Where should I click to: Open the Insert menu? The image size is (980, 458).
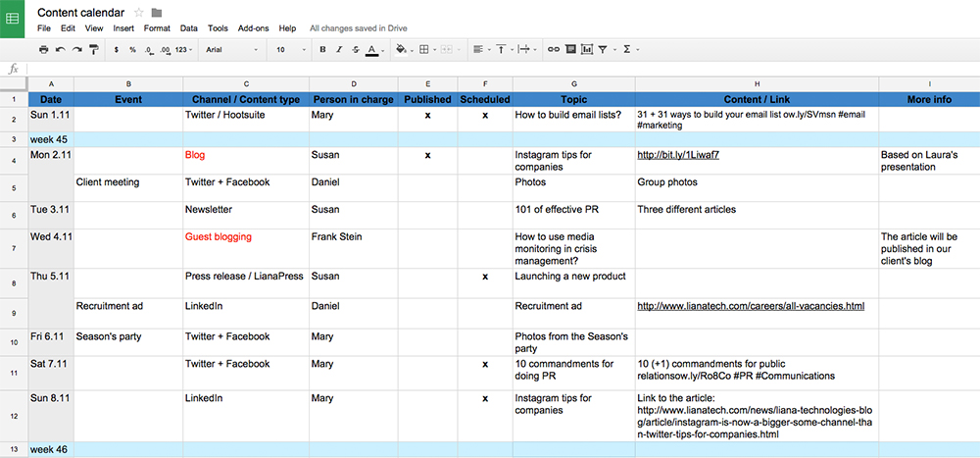[x=123, y=28]
